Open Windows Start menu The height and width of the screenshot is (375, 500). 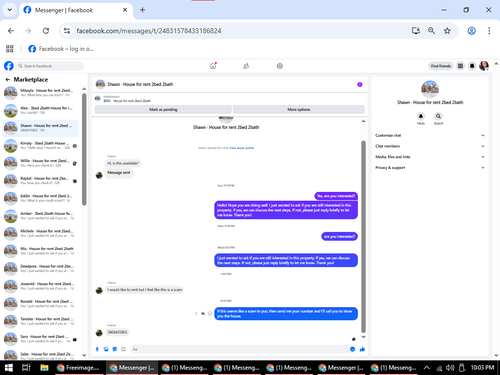tap(9, 368)
